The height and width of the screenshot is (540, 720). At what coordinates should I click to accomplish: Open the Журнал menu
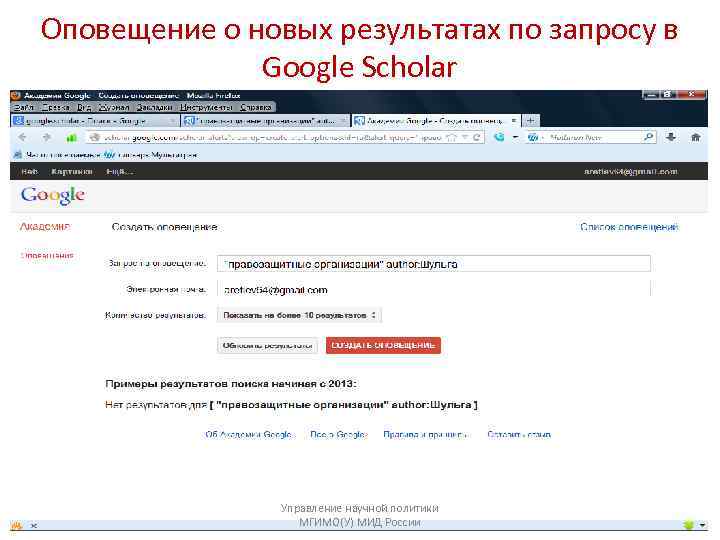114,107
